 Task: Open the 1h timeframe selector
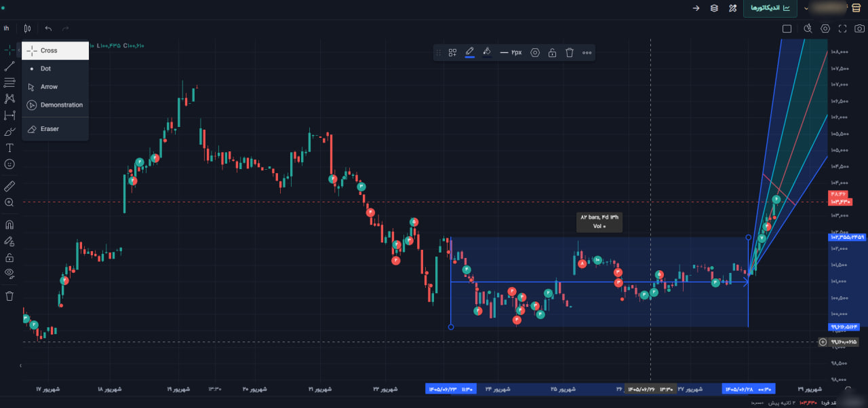(x=6, y=29)
